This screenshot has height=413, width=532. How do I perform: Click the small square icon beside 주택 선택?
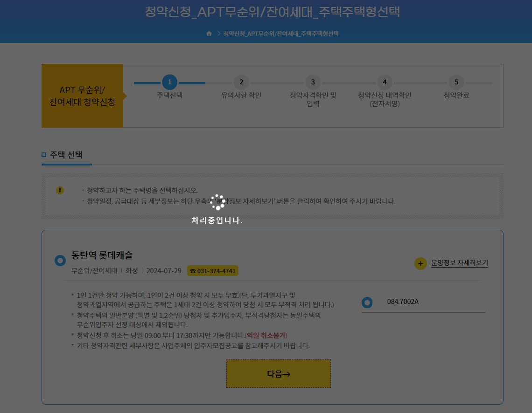pos(44,155)
